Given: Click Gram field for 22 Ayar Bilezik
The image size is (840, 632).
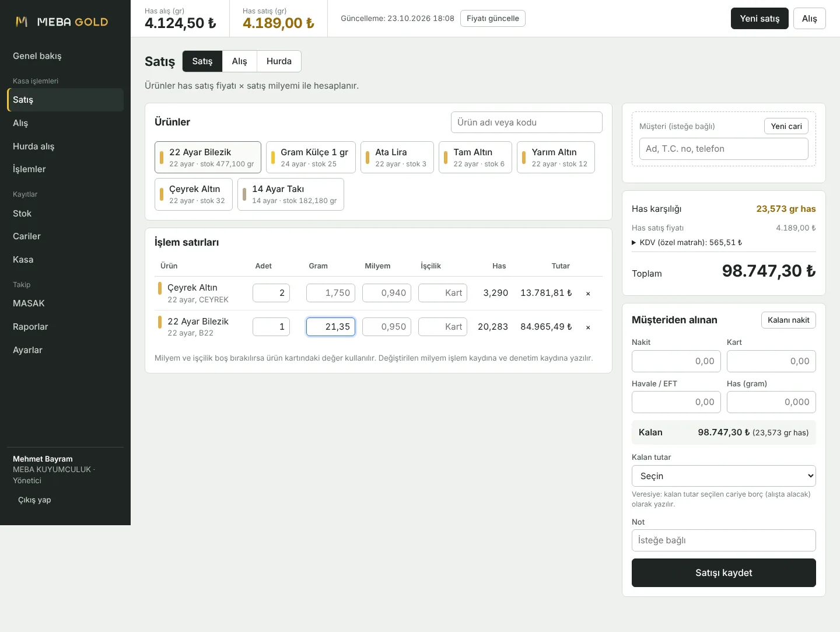Looking at the screenshot, I should tap(331, 327).
